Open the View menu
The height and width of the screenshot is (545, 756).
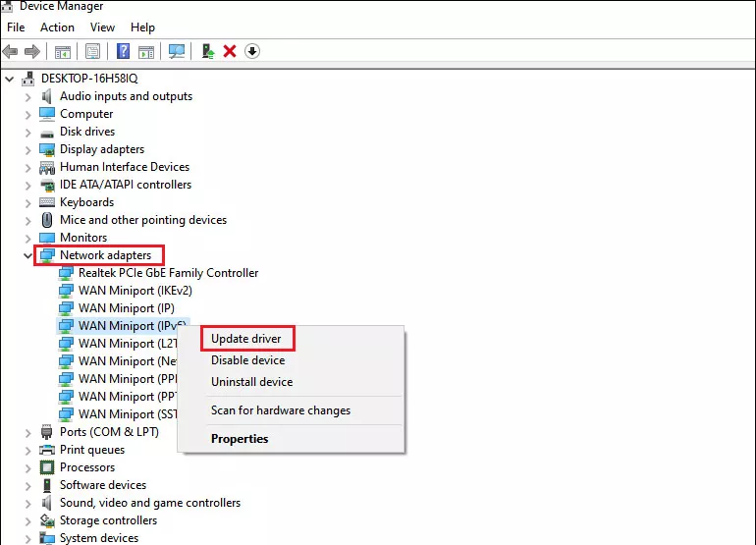102,27
